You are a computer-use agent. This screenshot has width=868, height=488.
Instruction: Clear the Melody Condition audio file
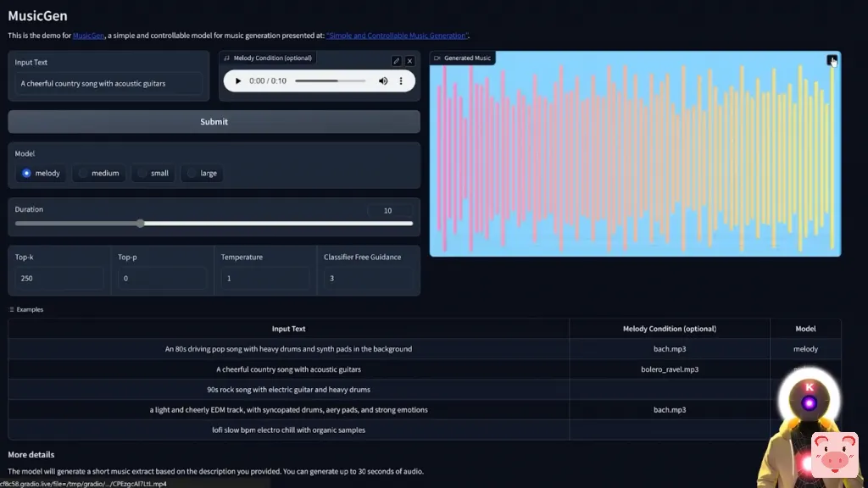[409, 61]
